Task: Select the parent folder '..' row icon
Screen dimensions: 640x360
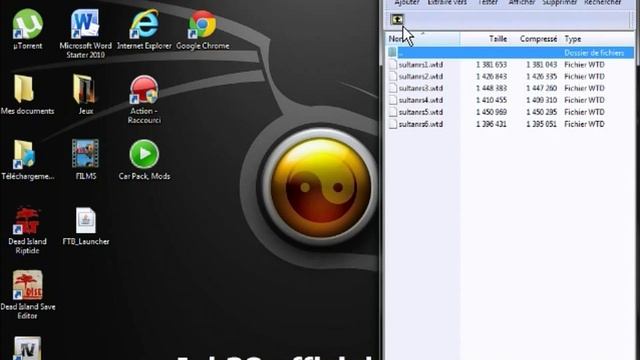Action: click(392, 52)
